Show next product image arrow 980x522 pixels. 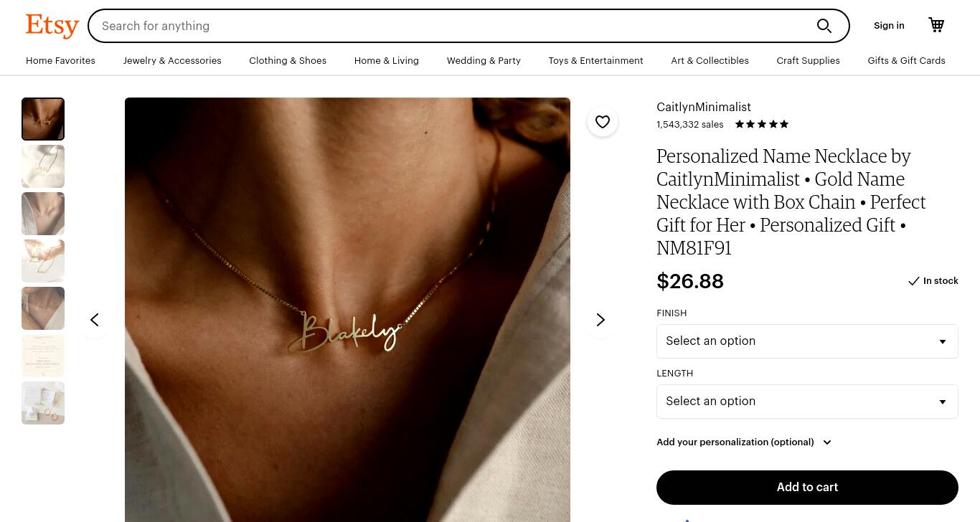coord(600,320)
